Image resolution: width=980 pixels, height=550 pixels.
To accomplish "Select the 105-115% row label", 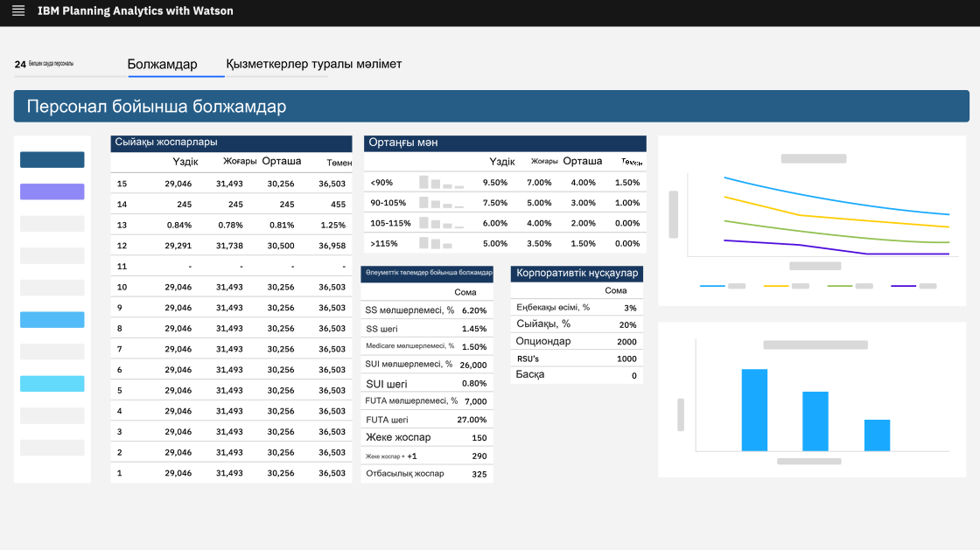I will click(x=390, y=223).
